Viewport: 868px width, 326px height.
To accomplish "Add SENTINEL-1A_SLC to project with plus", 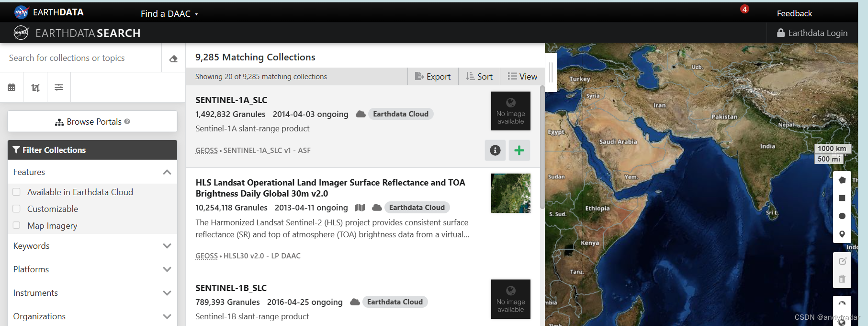I will [x=519, y=150].
